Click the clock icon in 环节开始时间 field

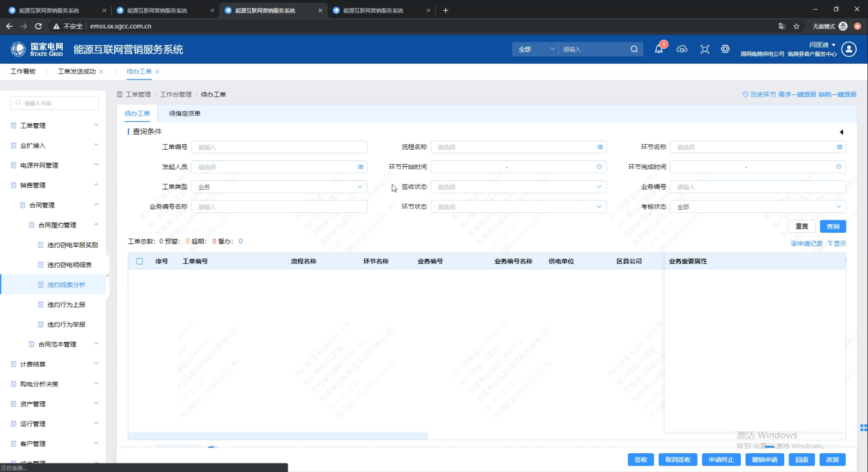599,167
